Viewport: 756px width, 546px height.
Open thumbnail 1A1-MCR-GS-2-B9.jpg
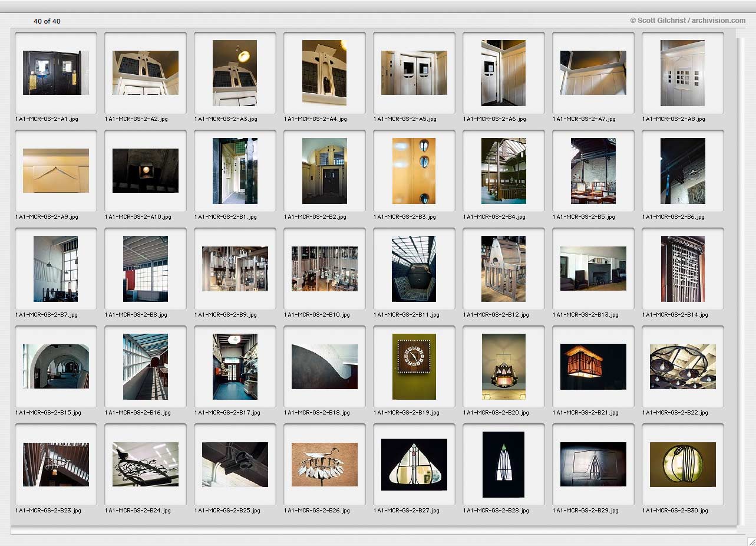pos(235,269)
